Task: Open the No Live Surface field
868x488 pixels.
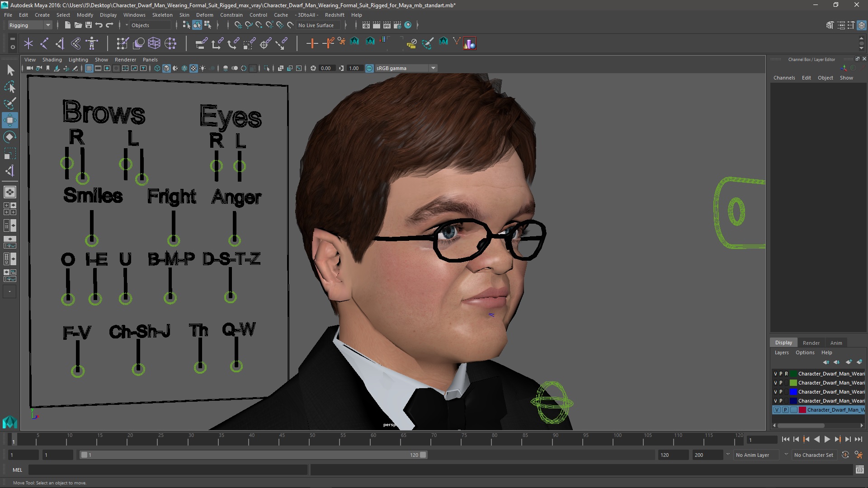Action: pos(319,25)
